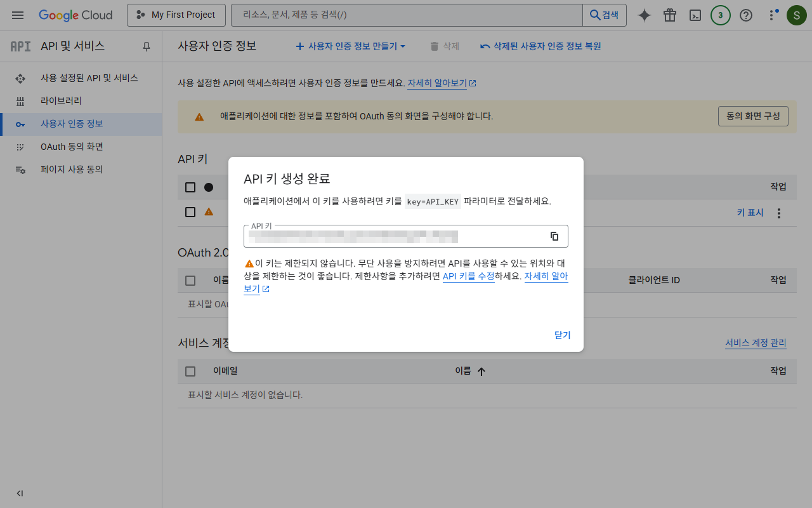
Task: Click the 동의 화면 구성 button
Action: pyautogui.click(x=753, y=116)
